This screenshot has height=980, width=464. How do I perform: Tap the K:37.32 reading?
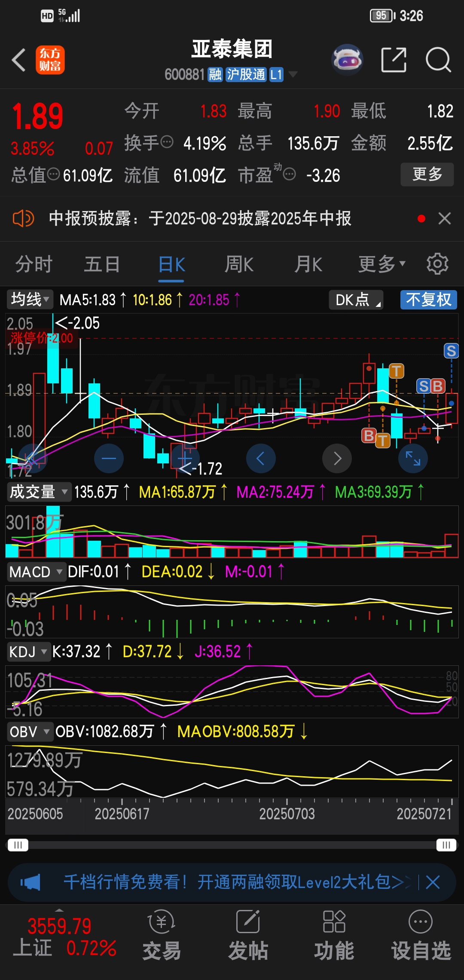click(x=76, y=652)
